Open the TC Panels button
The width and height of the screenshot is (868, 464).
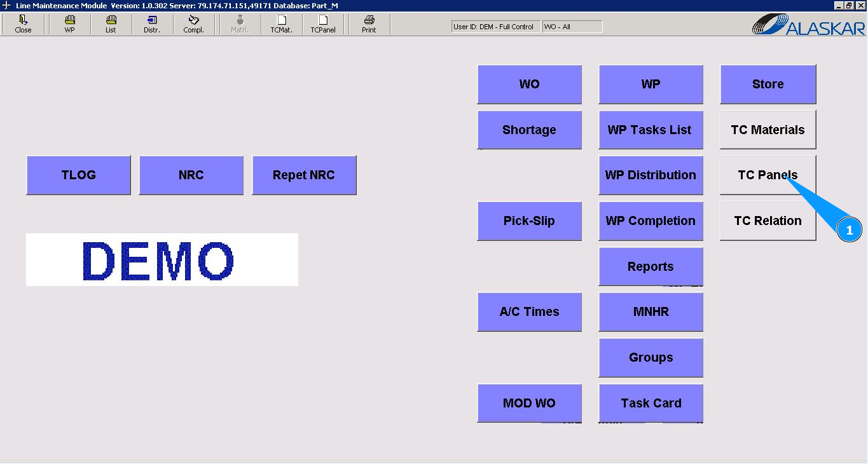click(x=768, y=175)
